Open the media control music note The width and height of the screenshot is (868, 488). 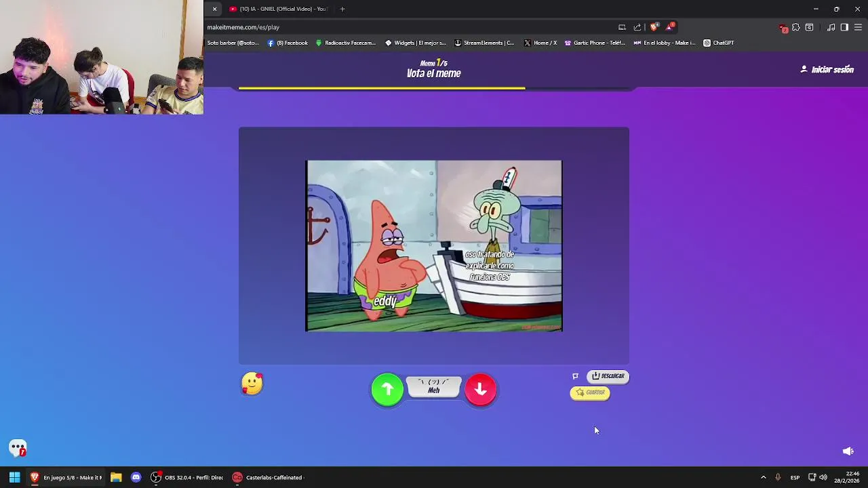click(x=831, y=27)
